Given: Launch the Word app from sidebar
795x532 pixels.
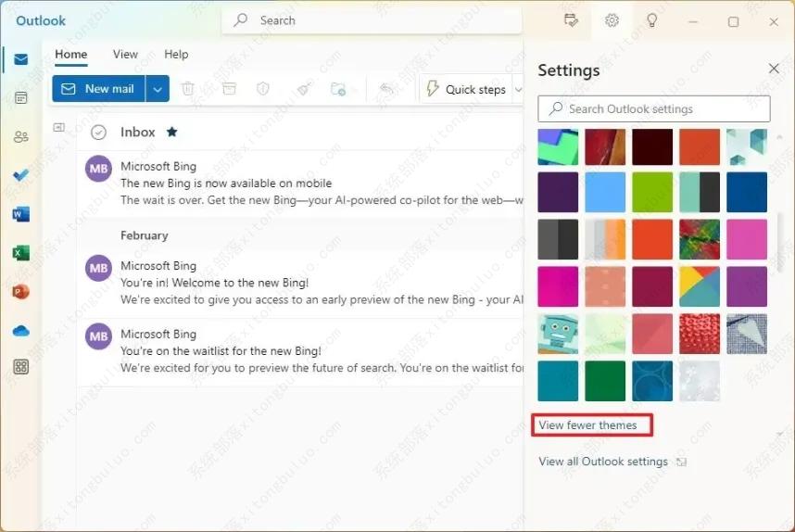Looking at the screenshot, I should 20,214.
